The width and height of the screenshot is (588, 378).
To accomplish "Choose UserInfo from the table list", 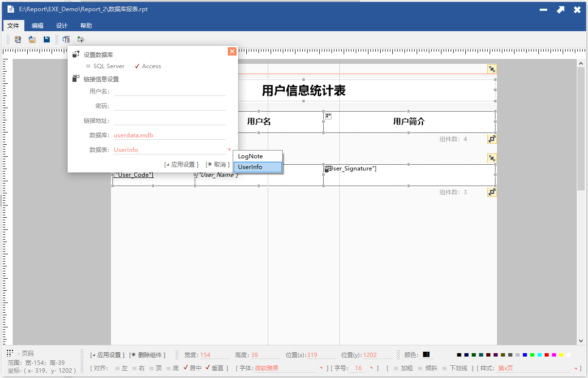I will click(x=257, y=167).
